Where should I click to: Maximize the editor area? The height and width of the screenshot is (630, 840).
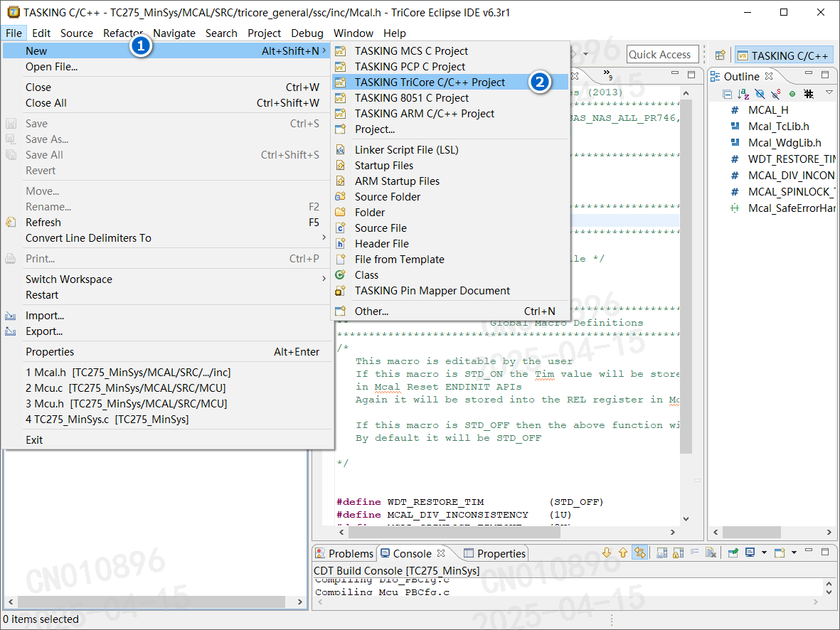click(x=691, y=74)
